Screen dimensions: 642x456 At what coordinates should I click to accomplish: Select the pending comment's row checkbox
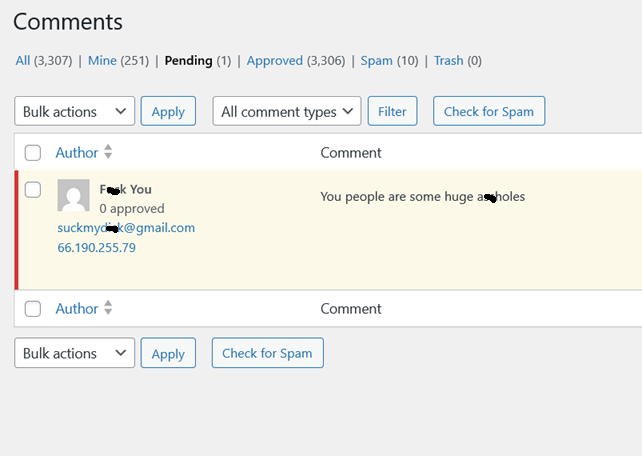pyautogui.click(x=33, y=190)
